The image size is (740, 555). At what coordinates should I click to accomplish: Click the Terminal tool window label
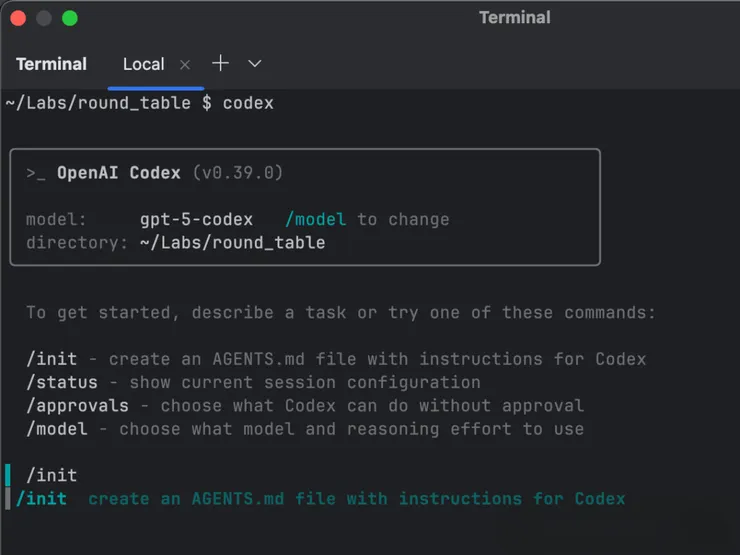coord(51,64)
